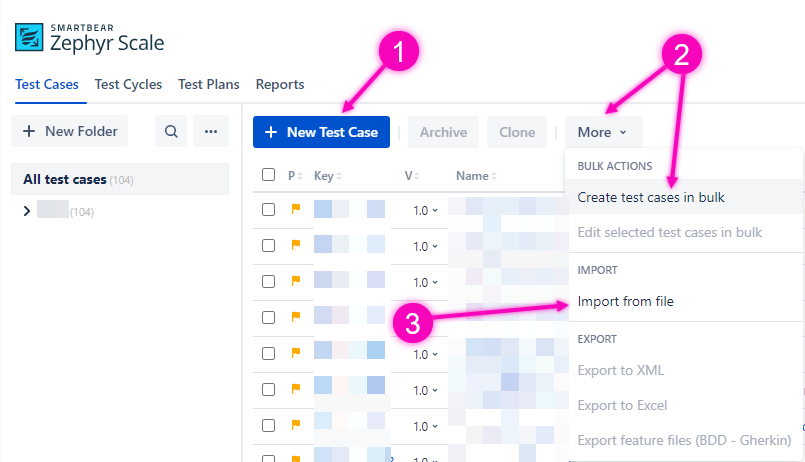Viewport: 805px width, 462px height.
Task: Click the Zephyr Scale logo icon
Action: pyautogui.click(x=29, y=38)
